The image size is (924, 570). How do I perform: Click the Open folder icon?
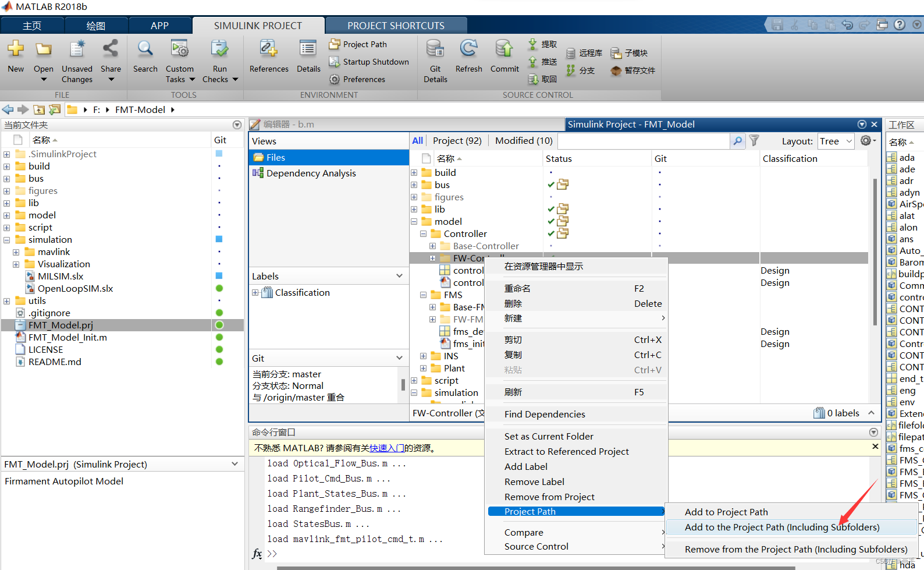click(44, 49)
